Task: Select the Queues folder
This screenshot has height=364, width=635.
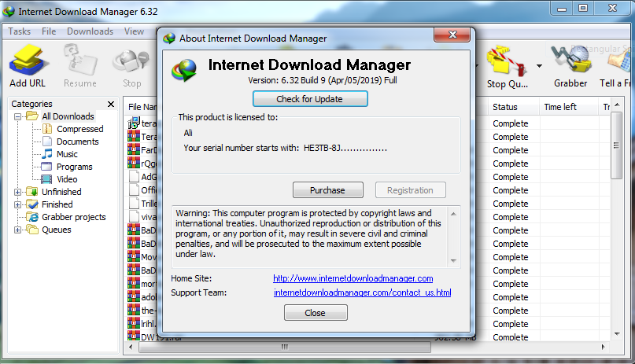Action: click(x=57, y=230)
